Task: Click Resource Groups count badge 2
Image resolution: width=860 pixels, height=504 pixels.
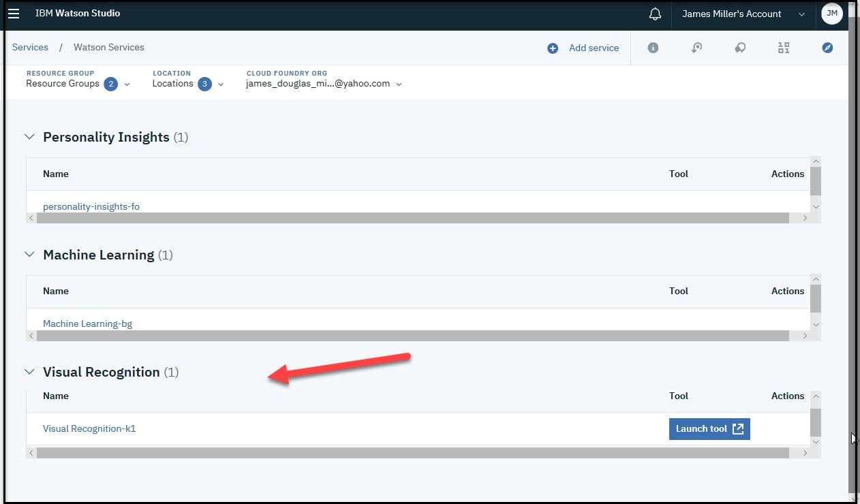Action: coord(111,84)
